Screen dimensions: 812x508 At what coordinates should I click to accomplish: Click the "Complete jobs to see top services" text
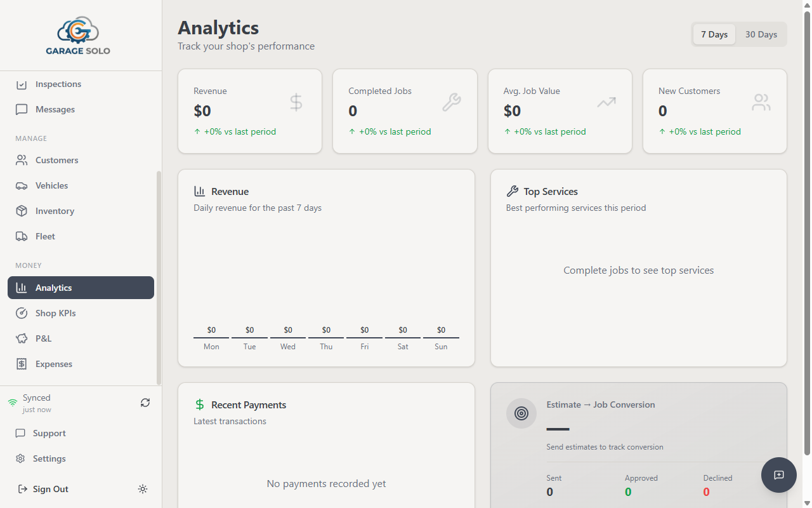click(x=639, y=271)
